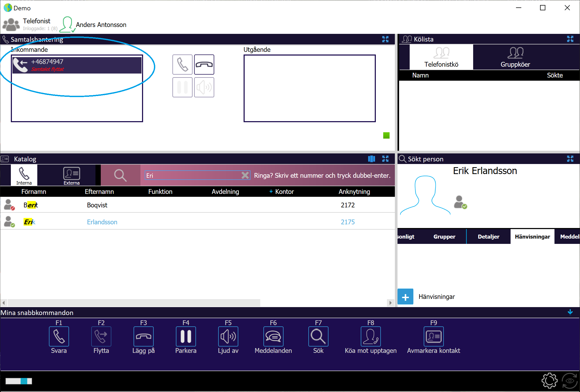Click the F3 Lägg på shortcut icon

pos(143,336)
